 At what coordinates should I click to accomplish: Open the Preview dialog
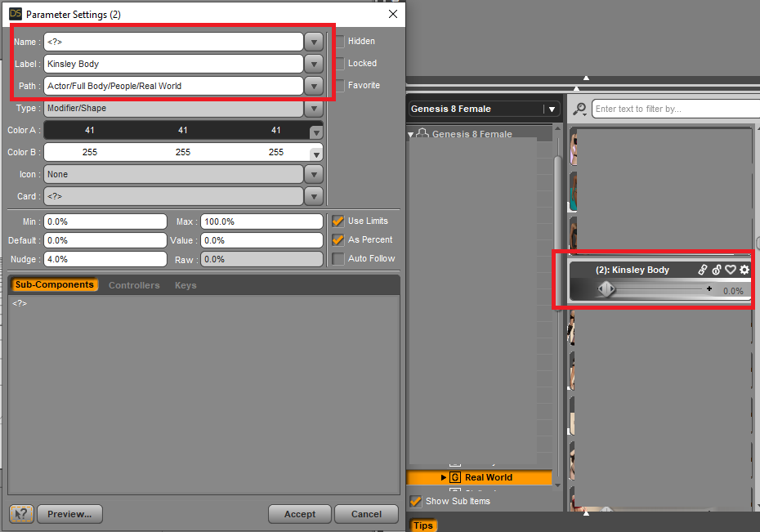pyautogui.click(x=69, y=514)
